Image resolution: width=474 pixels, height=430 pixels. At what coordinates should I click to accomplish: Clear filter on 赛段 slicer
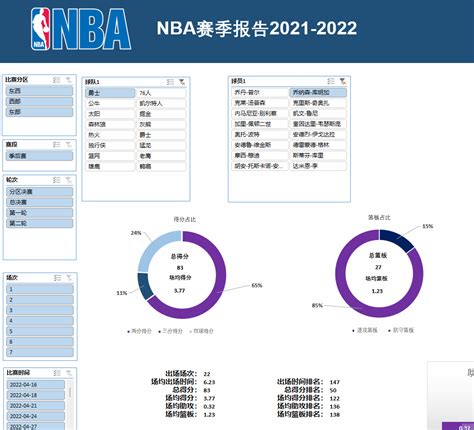pyautogui.click(x=68, y=144)
